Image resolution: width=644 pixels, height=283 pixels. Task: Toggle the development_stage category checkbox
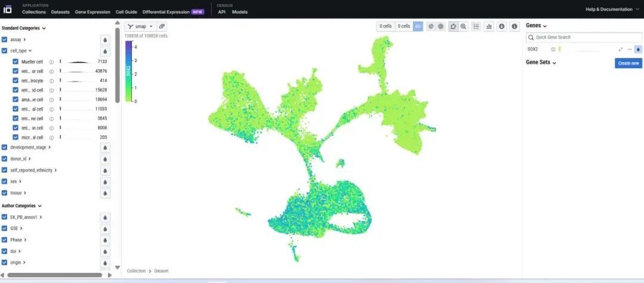5,147
